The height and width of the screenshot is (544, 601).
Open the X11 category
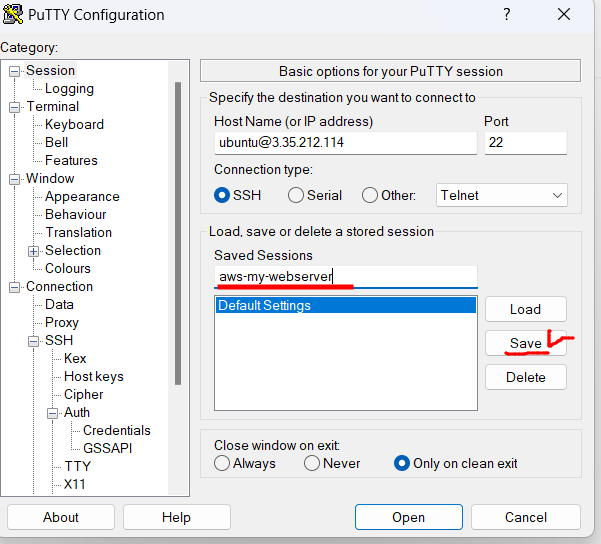pyautogui.click(x=74, y=485)
